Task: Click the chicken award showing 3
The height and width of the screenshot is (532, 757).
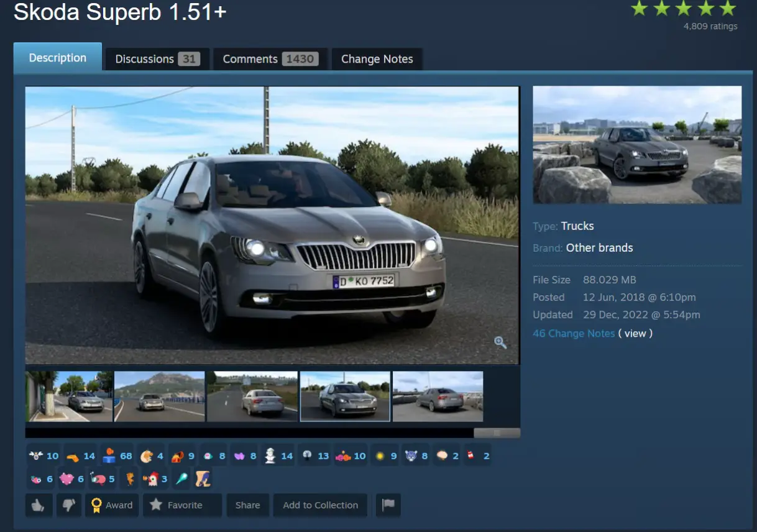Action: [x=155, y=479]
